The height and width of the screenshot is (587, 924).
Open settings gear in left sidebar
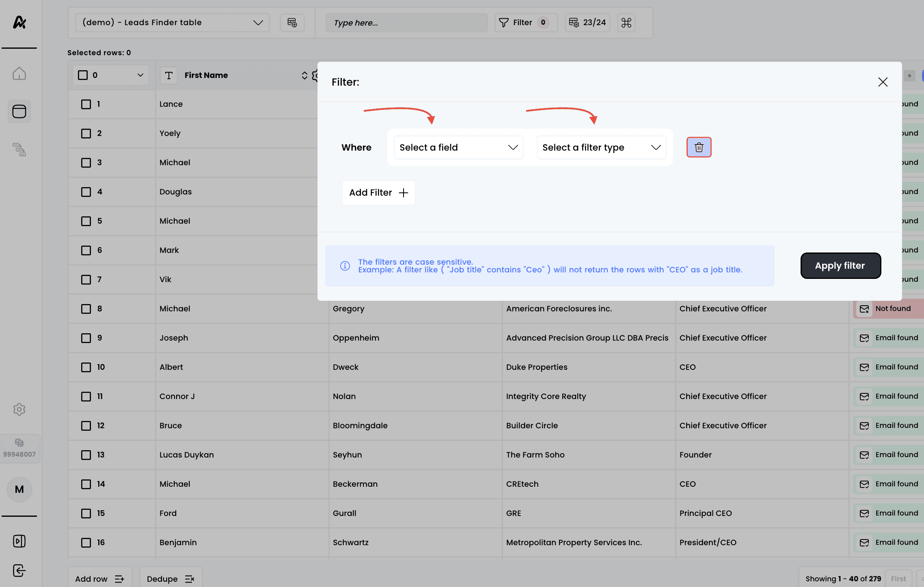[19, 409]
